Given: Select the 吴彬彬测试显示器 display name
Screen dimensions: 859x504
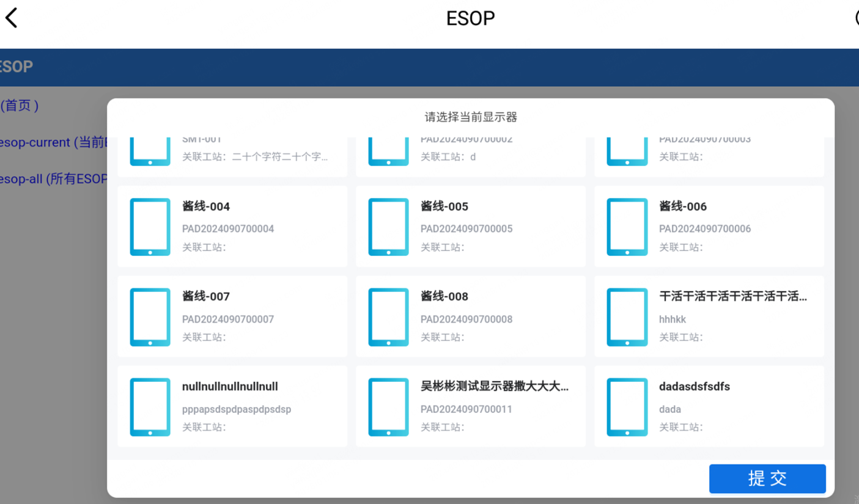Looking at the screenshot, I should coord(495,387).
